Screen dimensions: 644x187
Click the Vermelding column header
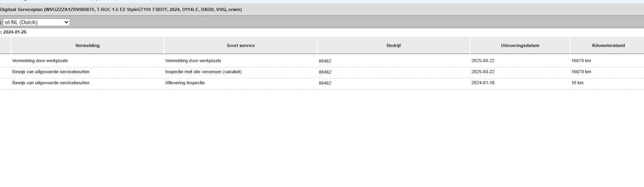[87, 46]
